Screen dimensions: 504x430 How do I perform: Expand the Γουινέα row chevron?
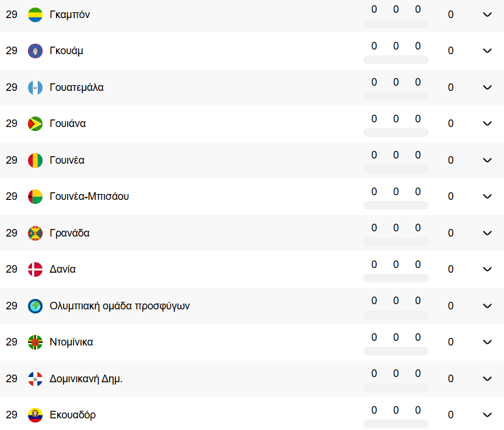click(487, 160)
